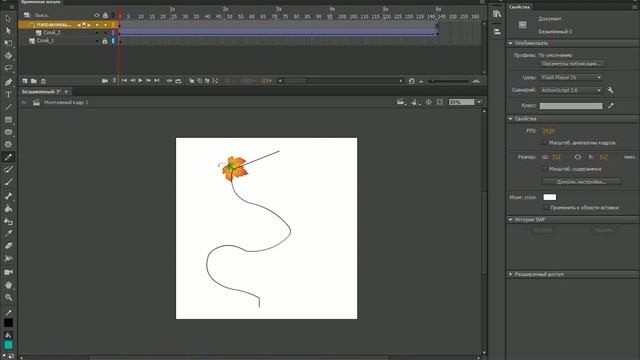Image resolution: width=640 pixels, height=360 pixels.
Task: Select the Eyedropper tool
Action: (x=8, y=233)
